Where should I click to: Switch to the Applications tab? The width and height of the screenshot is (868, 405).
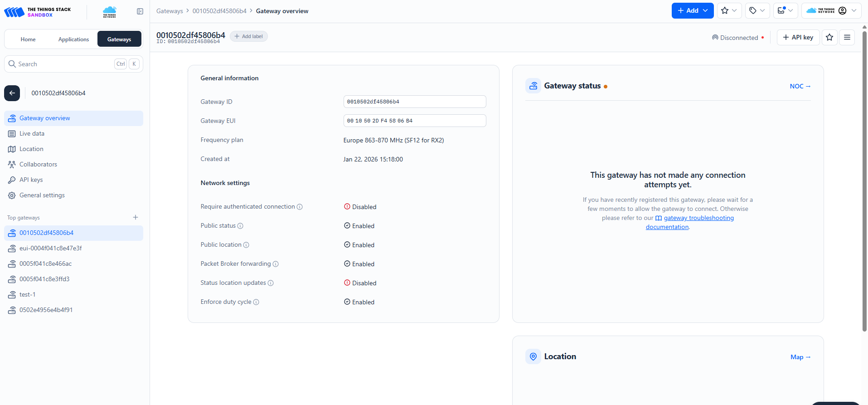click(73, 39)
